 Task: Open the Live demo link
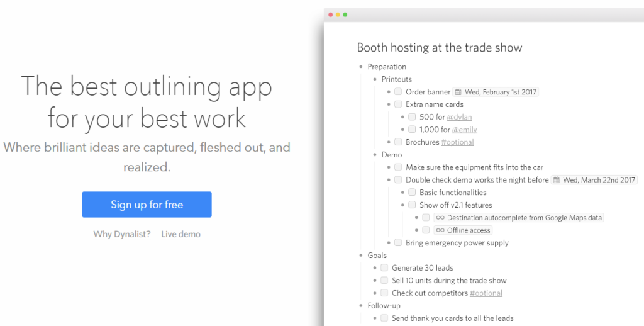tap(180, 234)
